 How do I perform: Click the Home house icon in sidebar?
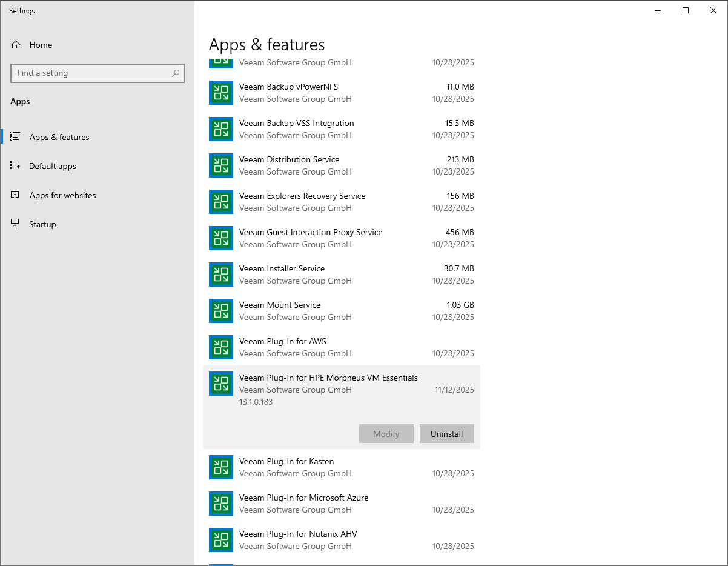14,44
